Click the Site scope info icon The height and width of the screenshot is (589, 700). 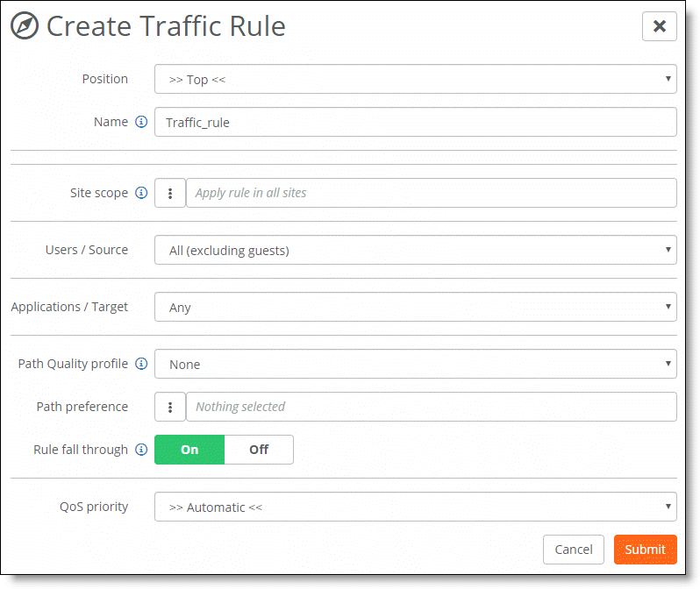click(141, 193)
